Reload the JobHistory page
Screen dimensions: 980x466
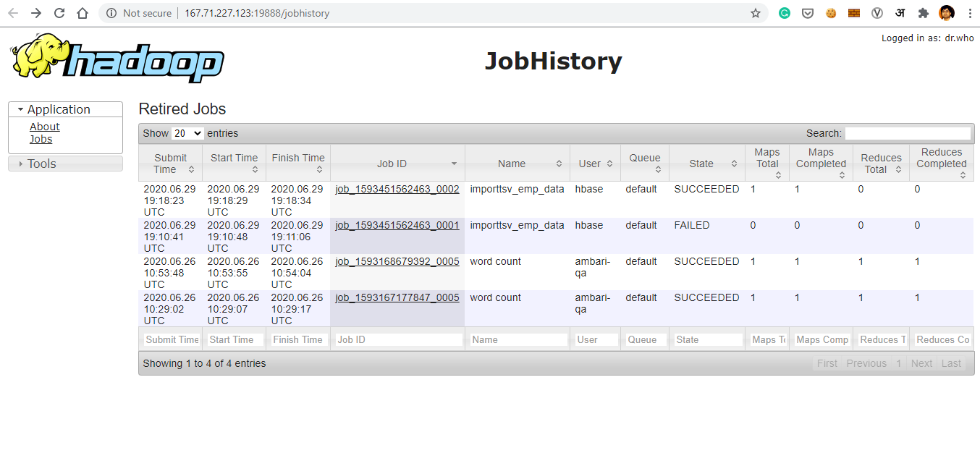pyautogui.click(x=59, y=12)
